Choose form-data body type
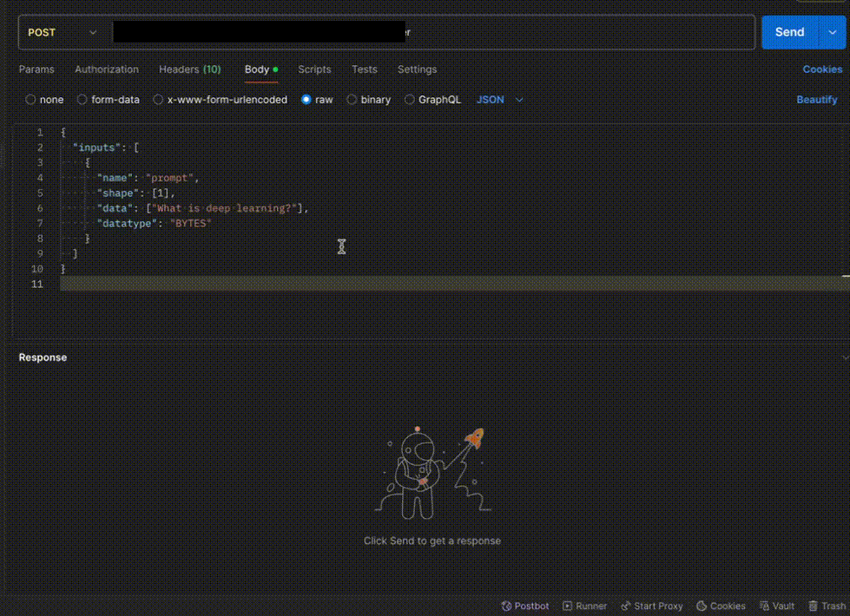The image size is (850, 616). pyautogui.click(x=82, y=100)
